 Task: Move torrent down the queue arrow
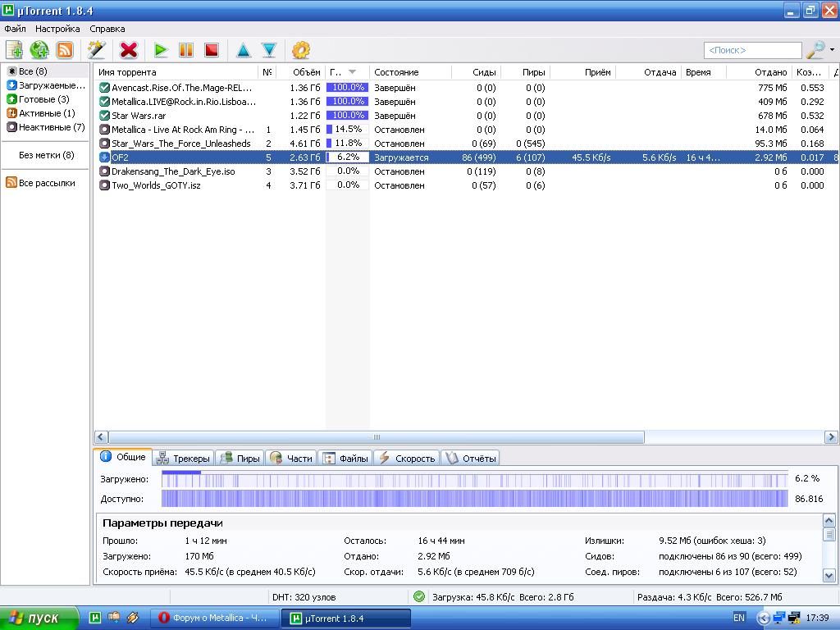(268, 50)
